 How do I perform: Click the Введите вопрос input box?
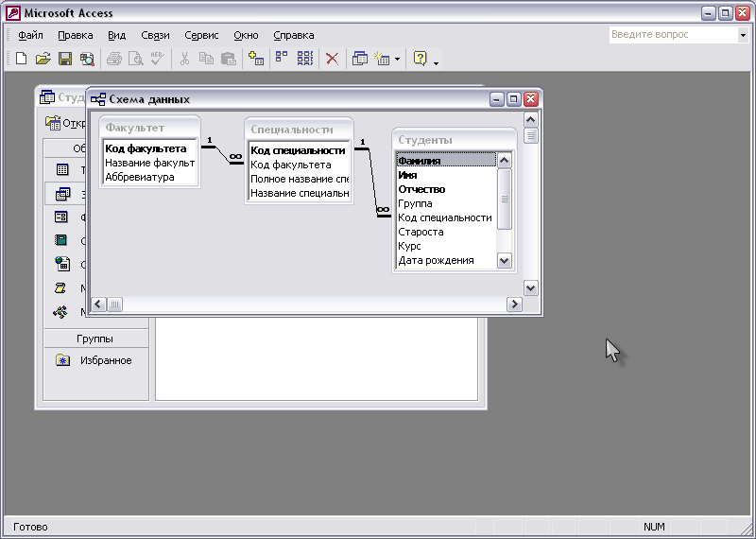coord(674,35)
